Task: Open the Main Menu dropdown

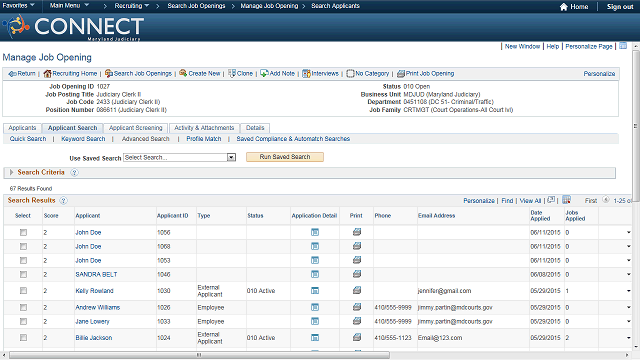Action: pos(69,6)
